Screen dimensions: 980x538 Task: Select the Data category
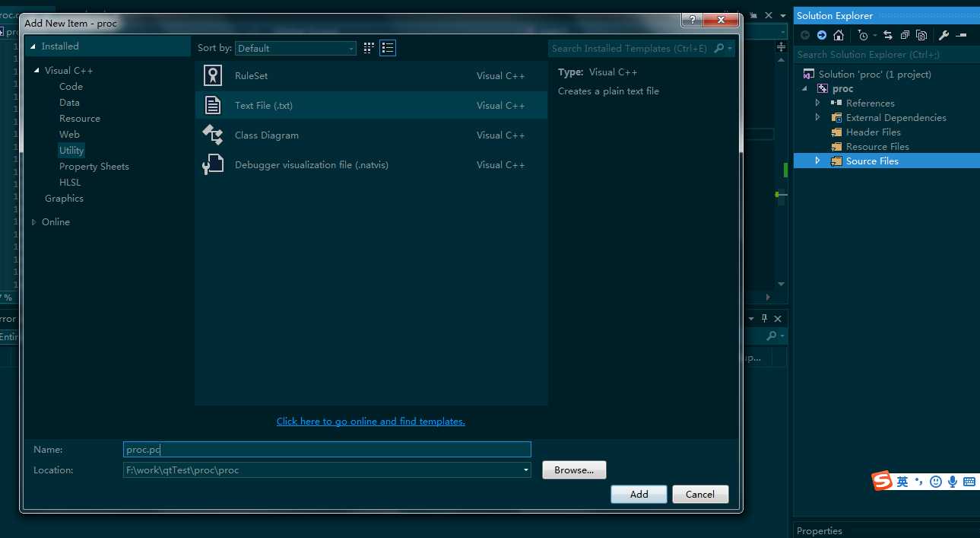coord(69,102)
